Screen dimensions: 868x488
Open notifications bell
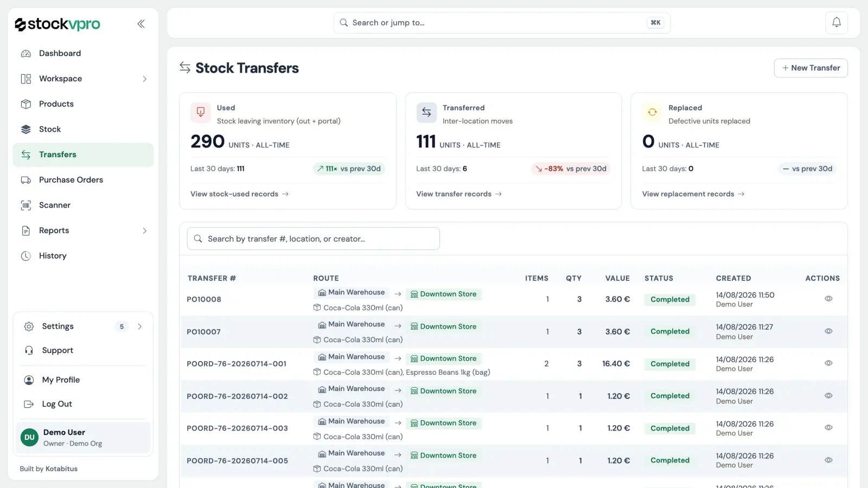click(837, 23)
